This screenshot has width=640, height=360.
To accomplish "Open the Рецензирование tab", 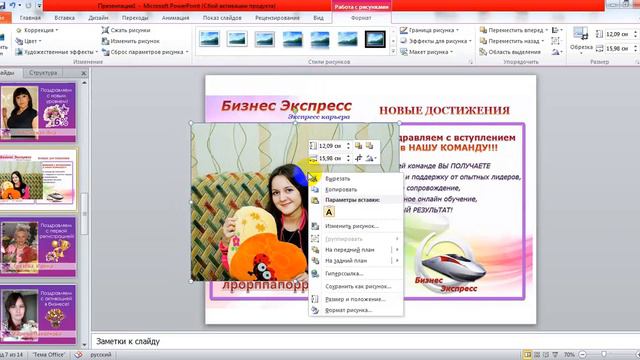I will pos(278,18).
